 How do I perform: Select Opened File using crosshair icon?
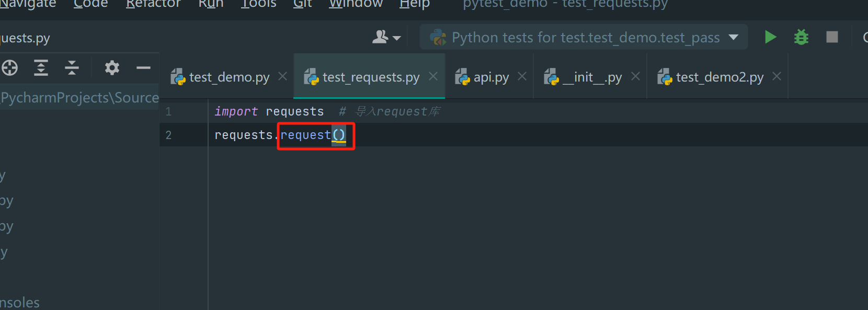9,67
